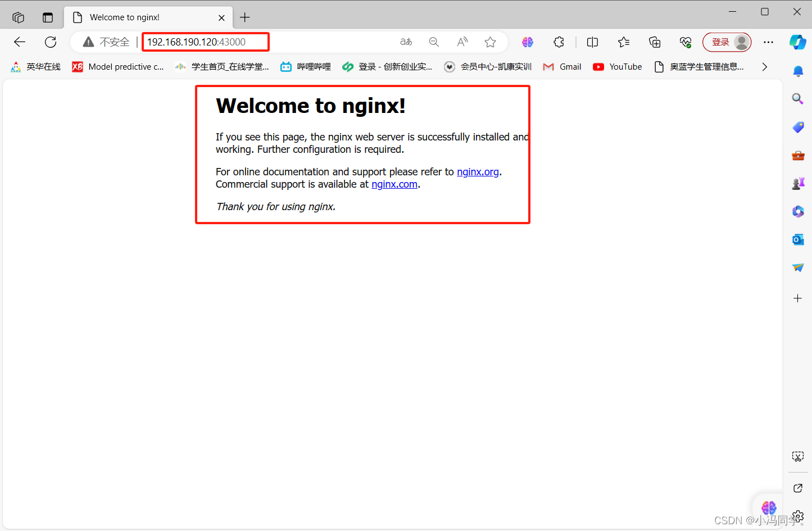Open the colorful brain extension icon
Image resolution: width=812 pixels, height=531 pixels.
click(528, 42)
